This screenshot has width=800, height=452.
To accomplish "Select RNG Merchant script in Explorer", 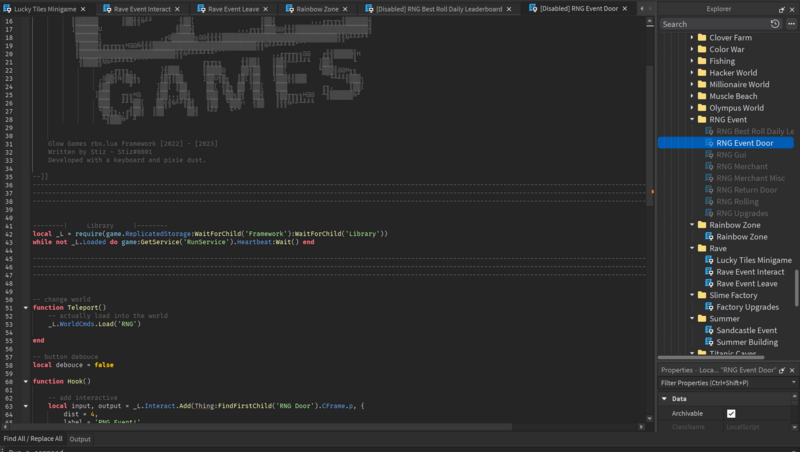I will (x=742, y=167).
